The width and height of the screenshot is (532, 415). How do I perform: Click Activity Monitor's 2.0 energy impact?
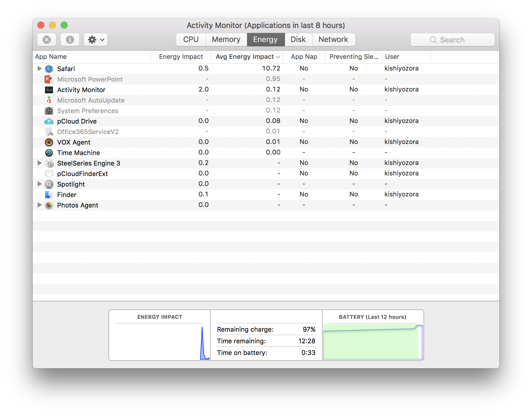point(204,89)
